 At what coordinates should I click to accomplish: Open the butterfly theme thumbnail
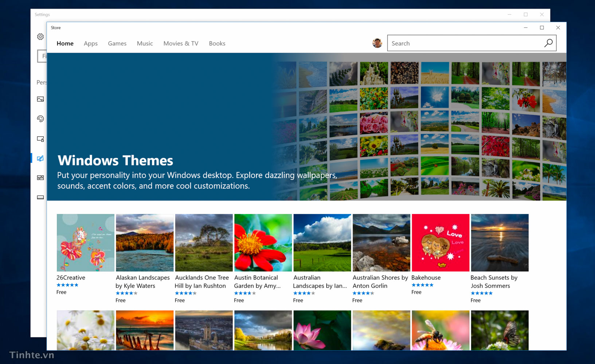click(500, 330)
